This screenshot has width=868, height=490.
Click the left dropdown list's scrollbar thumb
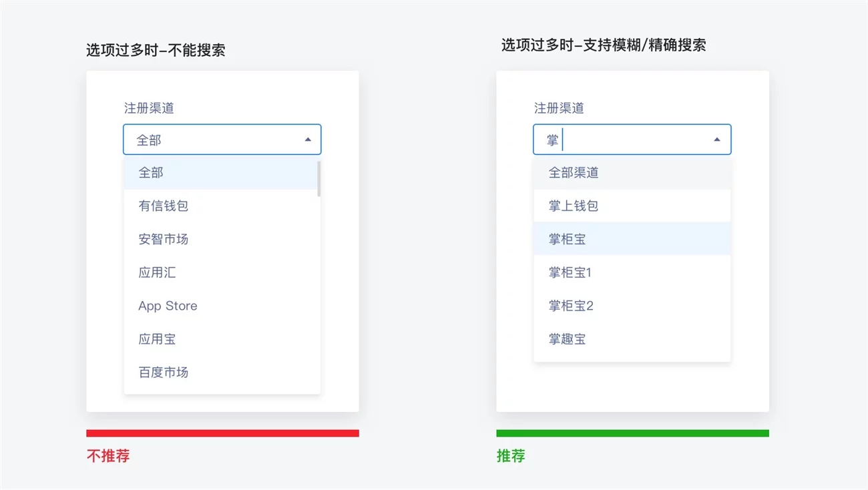[318, 179]
